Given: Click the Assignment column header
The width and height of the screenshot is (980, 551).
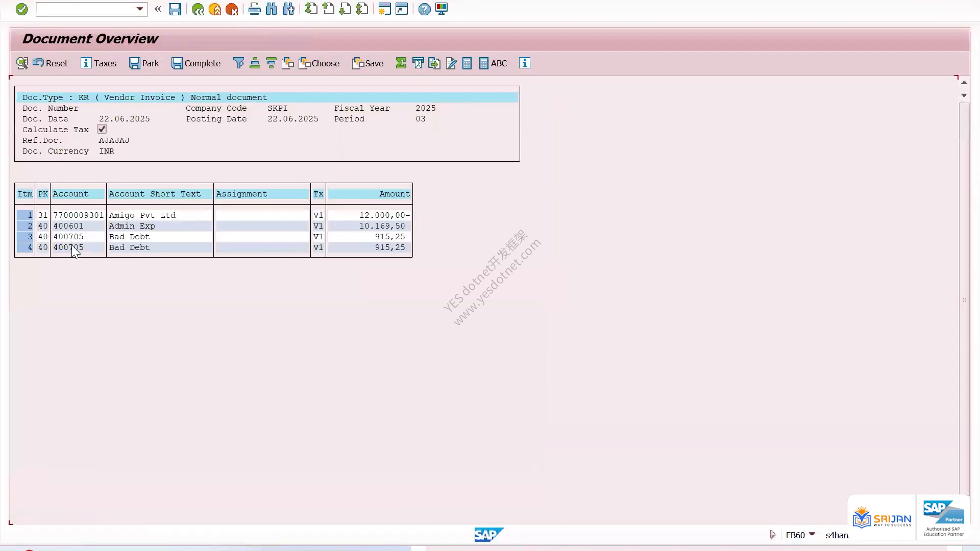Looking at the screenshot, I should tap(262, 194).
